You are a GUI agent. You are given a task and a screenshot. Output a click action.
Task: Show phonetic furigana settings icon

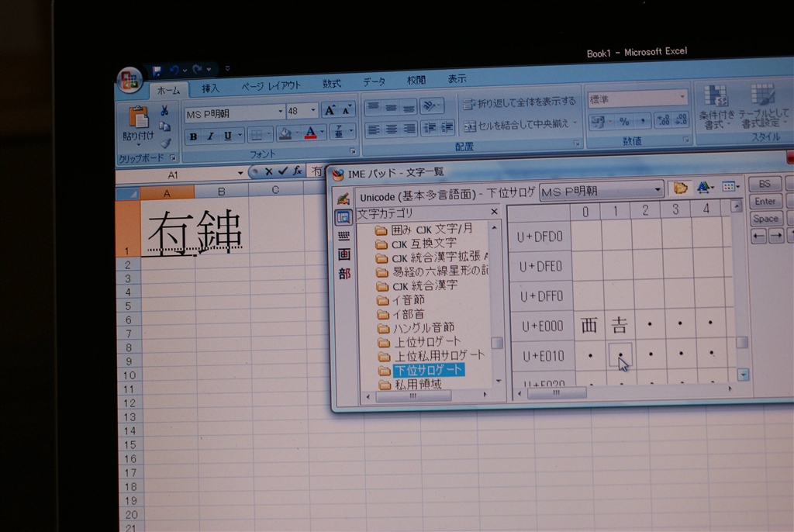click(x=340, y=133)
